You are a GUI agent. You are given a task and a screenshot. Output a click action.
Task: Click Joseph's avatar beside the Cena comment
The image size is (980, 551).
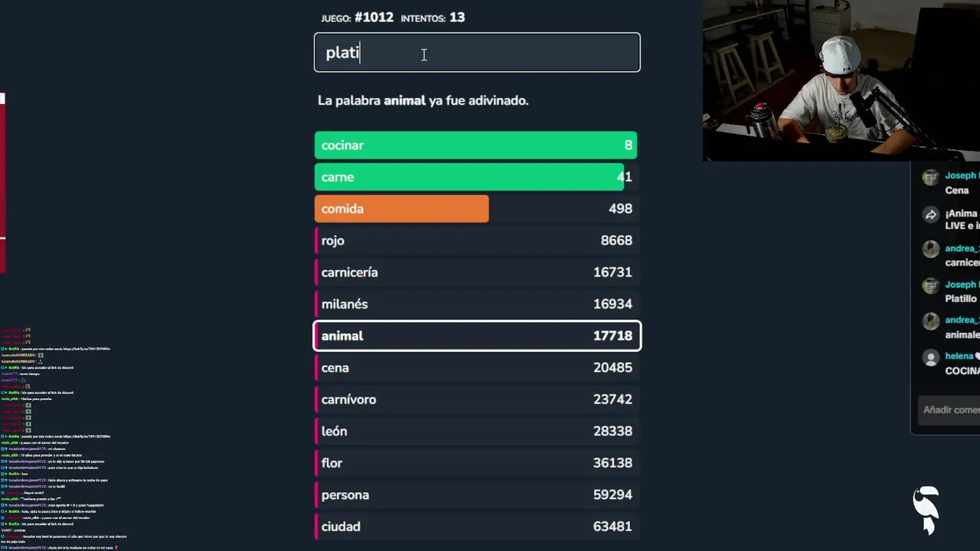click(x=930, y=178)
